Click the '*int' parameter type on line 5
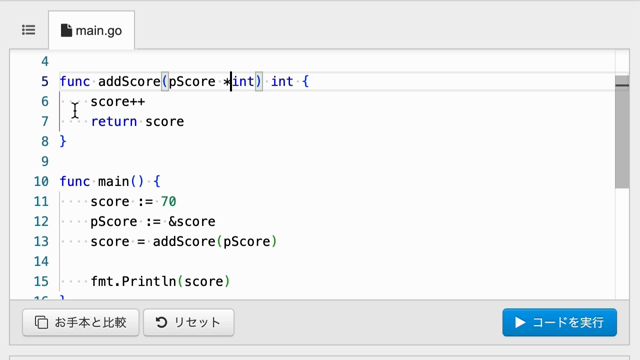 point(239,82)
